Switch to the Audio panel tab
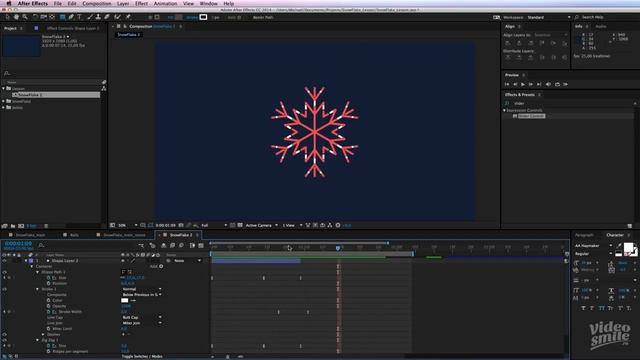This screenshot has width=640, height=360. point(601,27)
